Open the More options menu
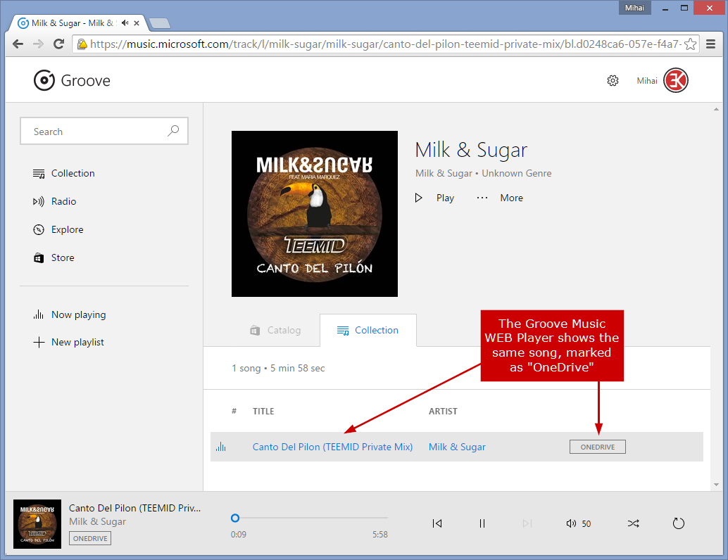Image resolution: width=728 pixels, height=560 pixels. (x=500, y=198)
